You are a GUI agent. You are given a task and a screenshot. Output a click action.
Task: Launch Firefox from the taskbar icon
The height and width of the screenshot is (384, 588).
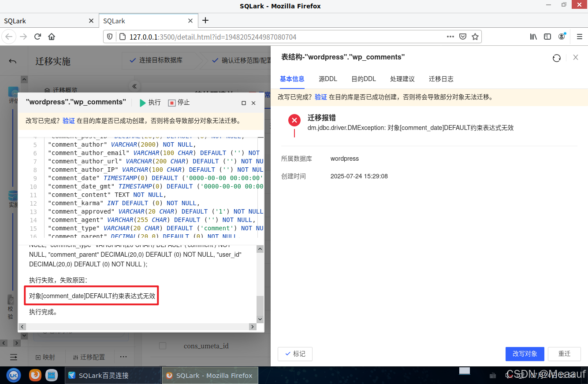pos(35,375)
